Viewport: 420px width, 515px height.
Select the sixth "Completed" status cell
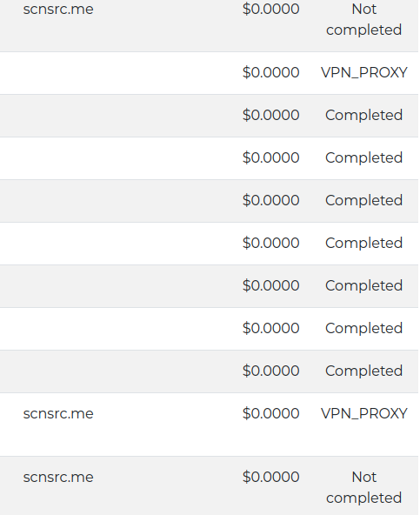(x=363, y=329)
